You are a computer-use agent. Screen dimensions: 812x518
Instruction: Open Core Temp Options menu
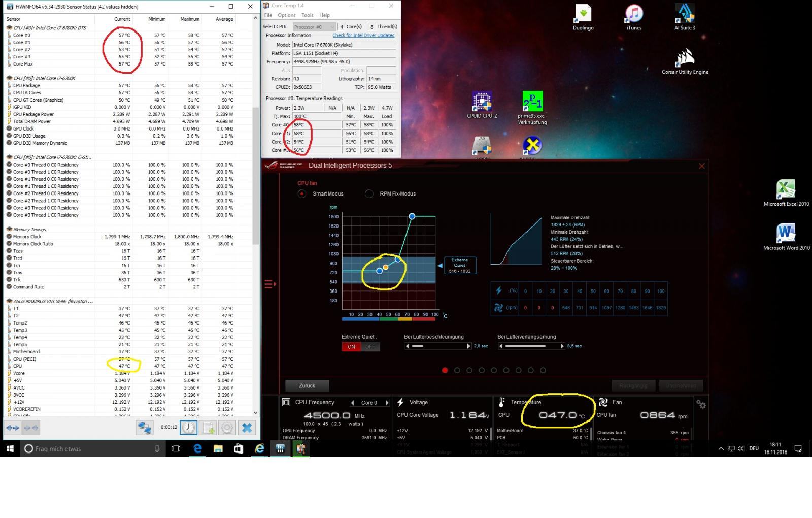(x=287, y=15)
